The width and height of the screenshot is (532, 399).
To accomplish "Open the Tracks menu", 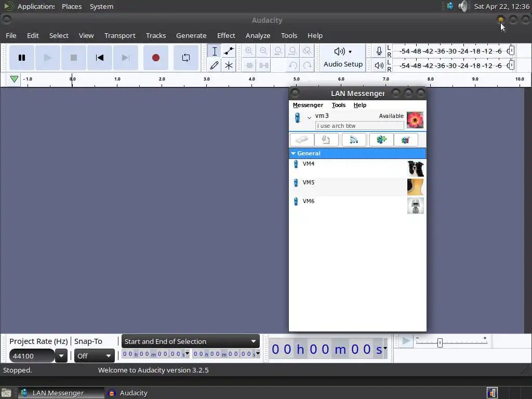I will 156,36.
